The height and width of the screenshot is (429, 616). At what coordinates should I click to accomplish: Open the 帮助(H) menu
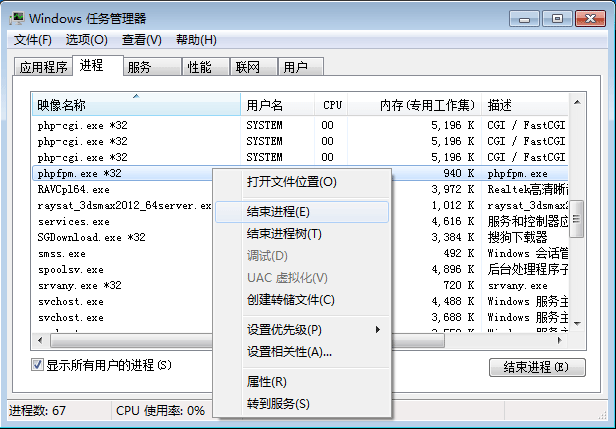(x=196, y=40)
